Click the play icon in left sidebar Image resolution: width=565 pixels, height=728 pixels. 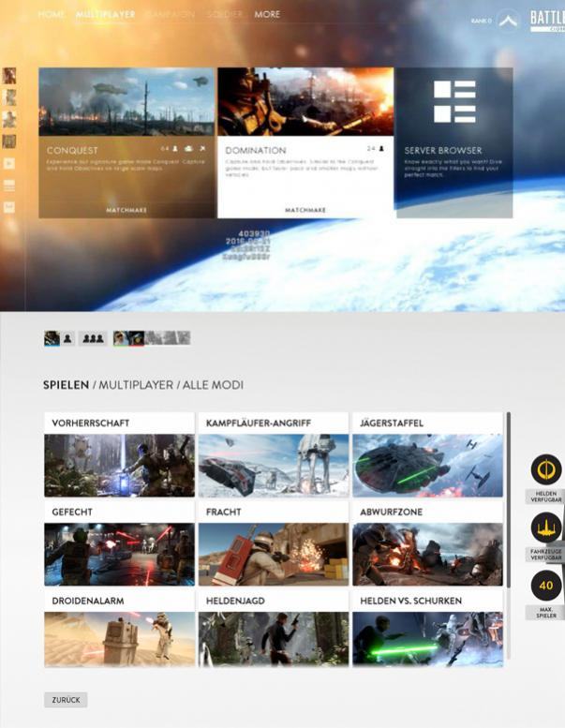[9, 163]
